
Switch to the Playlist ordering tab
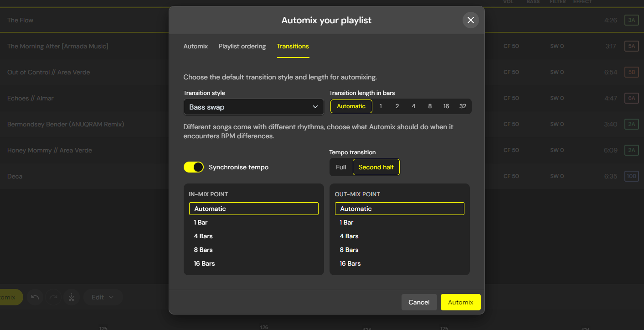coord(242,46)
